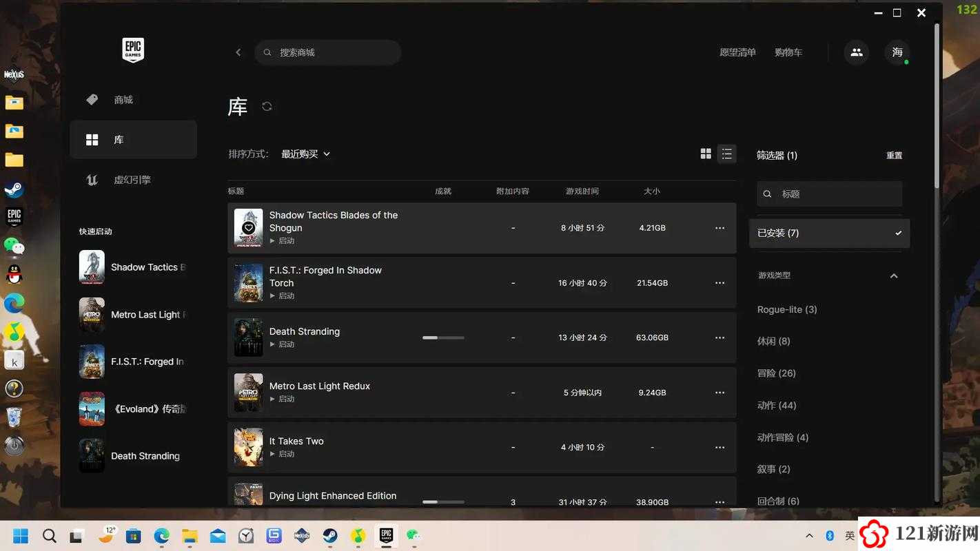The height and width of the screenshot is (551, 980).
Task: Open the QQ penguin desktop icon
Action: coord(14,275)
